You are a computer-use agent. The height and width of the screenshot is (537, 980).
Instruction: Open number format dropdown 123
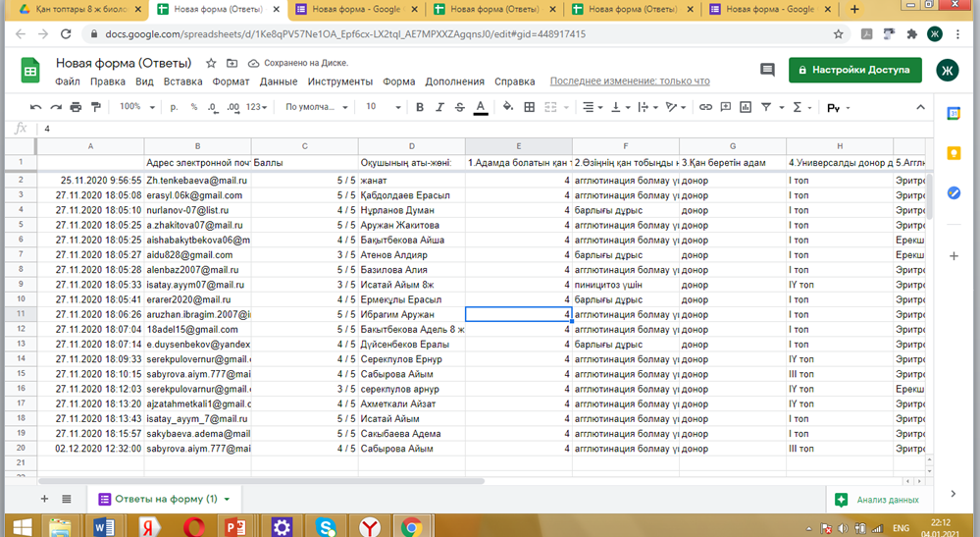256,108
